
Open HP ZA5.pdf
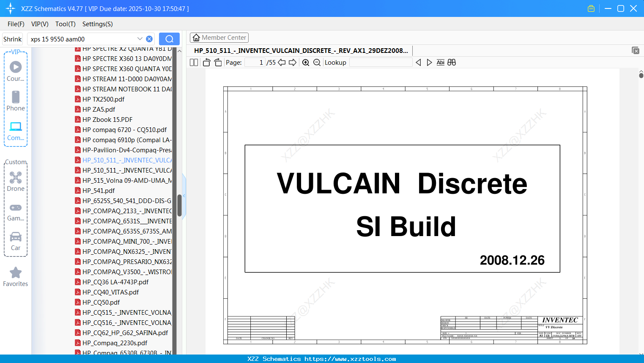[x=99, y=109]
